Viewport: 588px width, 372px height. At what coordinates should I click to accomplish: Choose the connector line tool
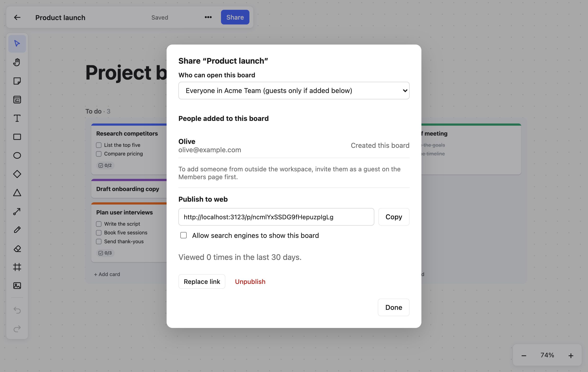pyautogui.click(x=17, y=211)
